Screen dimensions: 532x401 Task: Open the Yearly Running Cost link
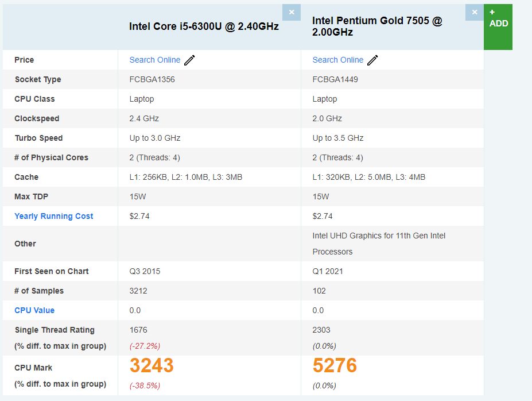tap(54, 216)
